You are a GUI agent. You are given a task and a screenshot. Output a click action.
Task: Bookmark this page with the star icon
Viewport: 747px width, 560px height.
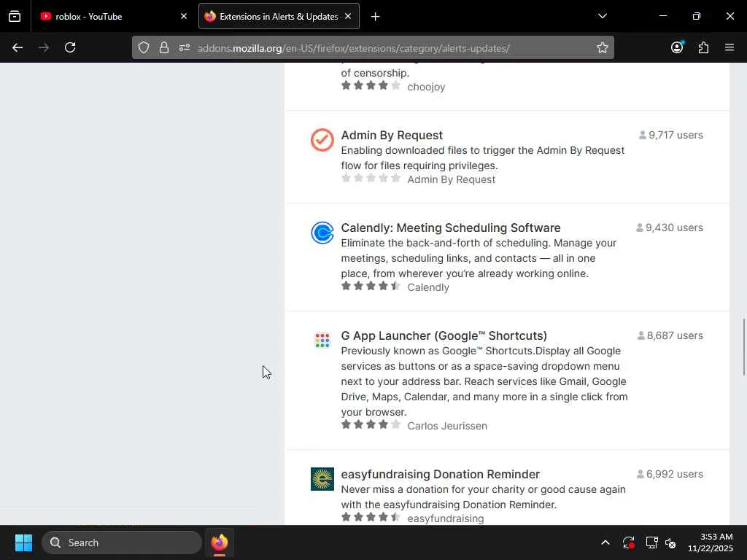pyautogui.click(x=602, y=47)
